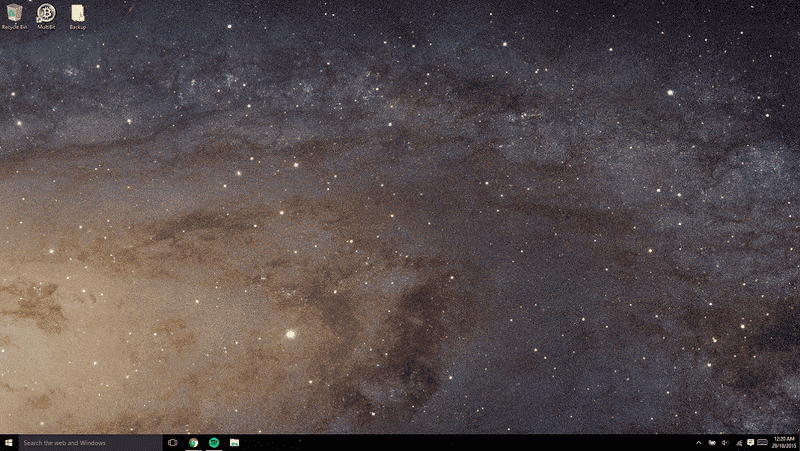800x451 pixels.
Task: Open the taskbar clock and date
Action: pyautogui.click(x=784, y=442)
